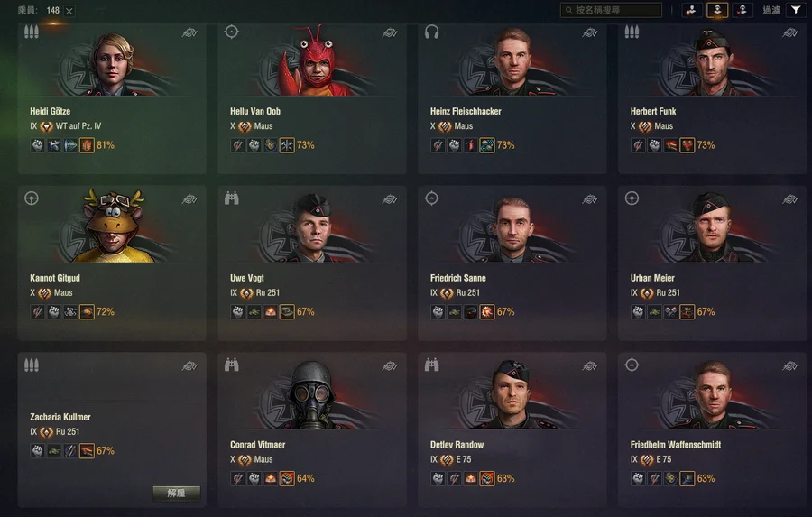Click commander binoculars icon on Uwe Vogt

(x=232, y=198)
